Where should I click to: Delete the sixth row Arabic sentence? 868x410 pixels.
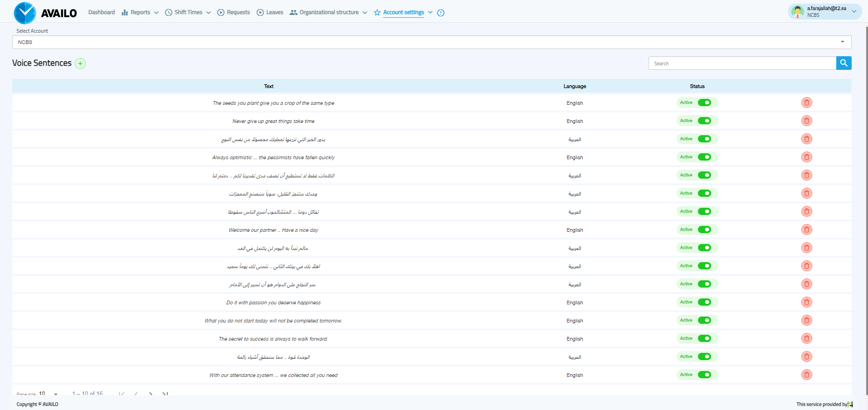pos(806,193)
